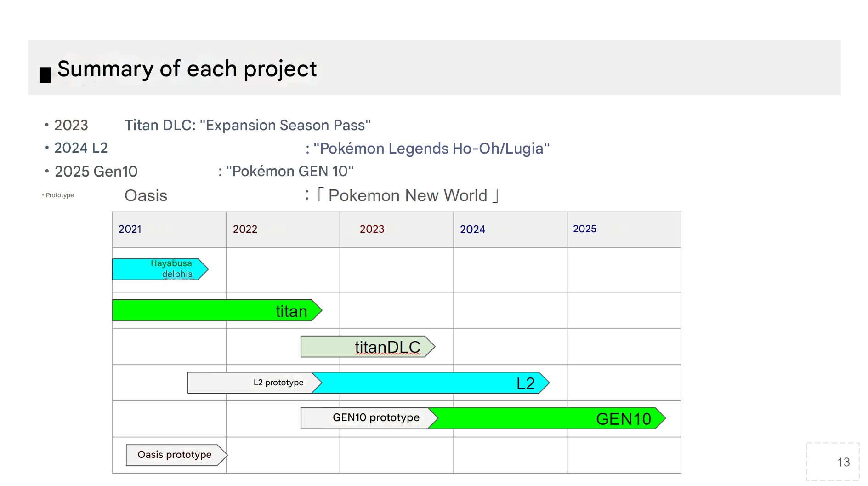868x486 pixels.
Task: Select the "2025 Gen10" bullet text
Action: click(x=96, y=172)
